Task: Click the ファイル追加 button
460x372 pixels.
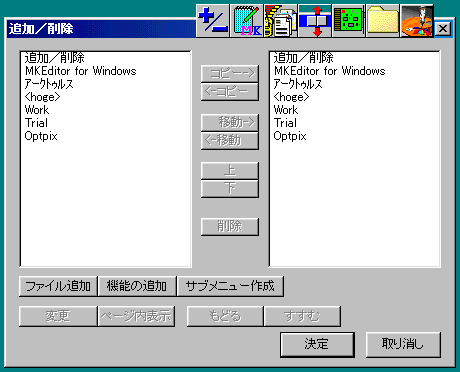Action: 58,286
